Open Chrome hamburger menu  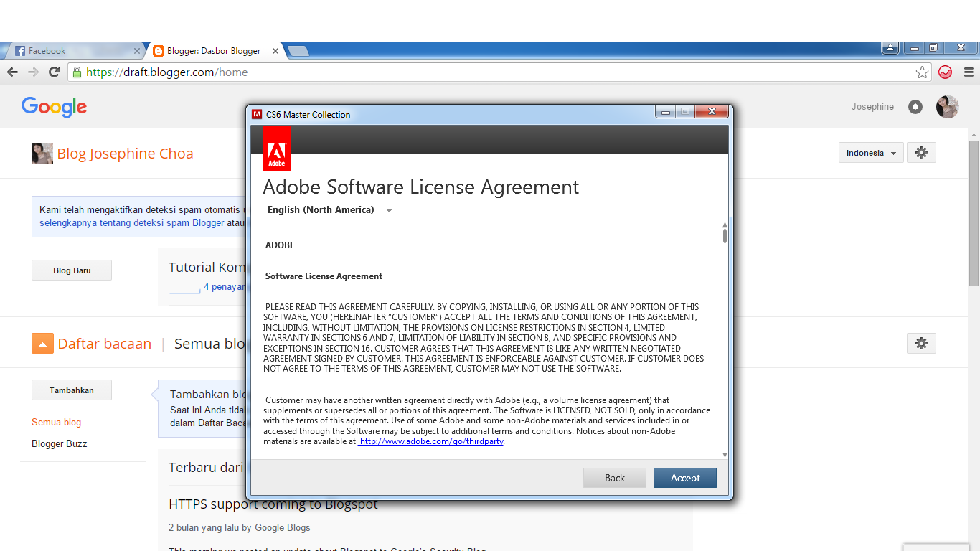[969, 72]
